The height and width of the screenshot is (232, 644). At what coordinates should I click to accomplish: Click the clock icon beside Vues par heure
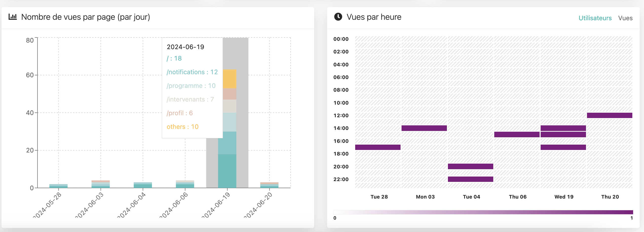tap(338, 17)
